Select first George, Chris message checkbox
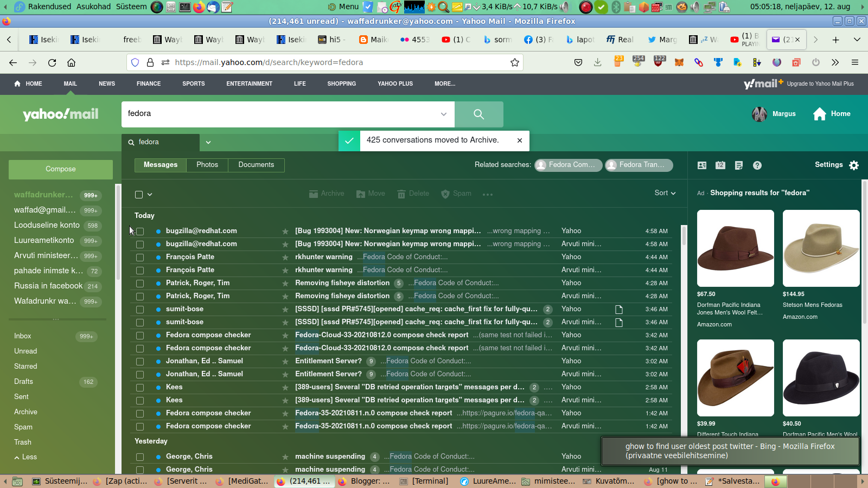The height and width of the screenshot is (488, 868). point(140,457)
